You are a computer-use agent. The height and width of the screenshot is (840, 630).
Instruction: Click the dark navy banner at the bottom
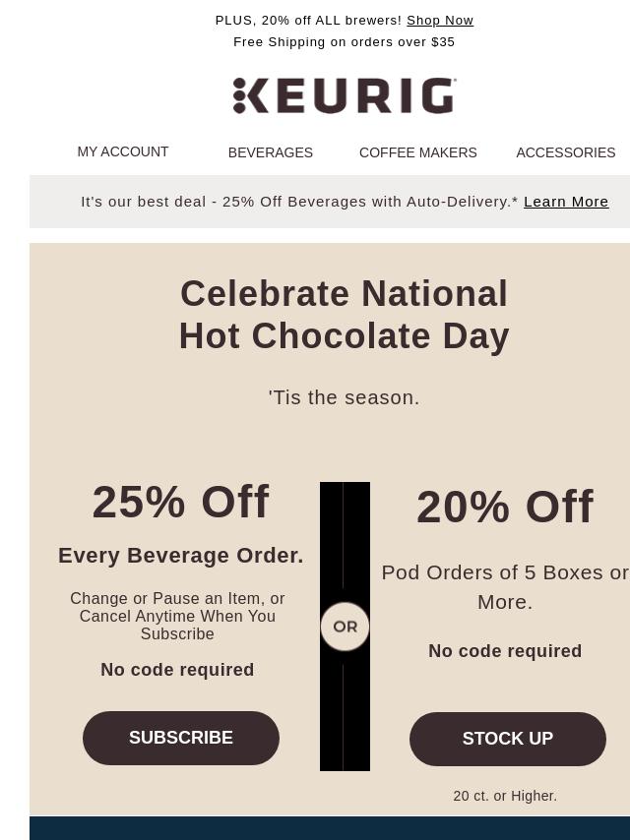(x=330, y=828)
